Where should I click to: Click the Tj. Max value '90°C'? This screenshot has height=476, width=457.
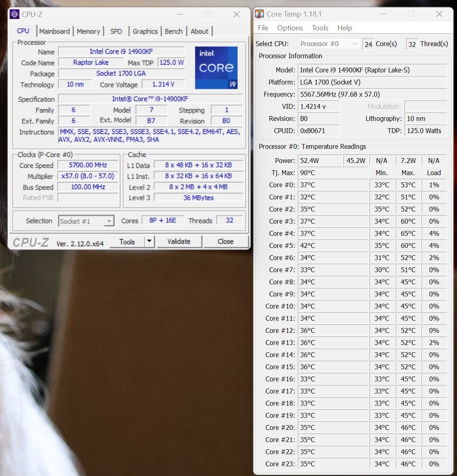(x=333, y=173)
